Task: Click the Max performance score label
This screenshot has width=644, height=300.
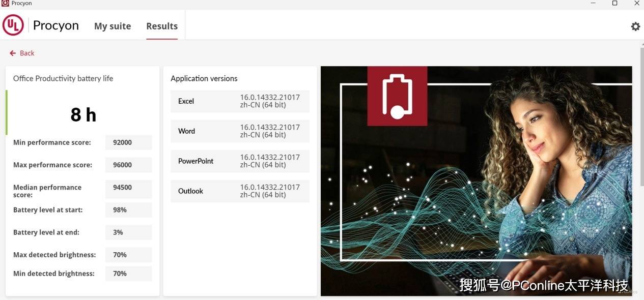Action: [52, 165]
